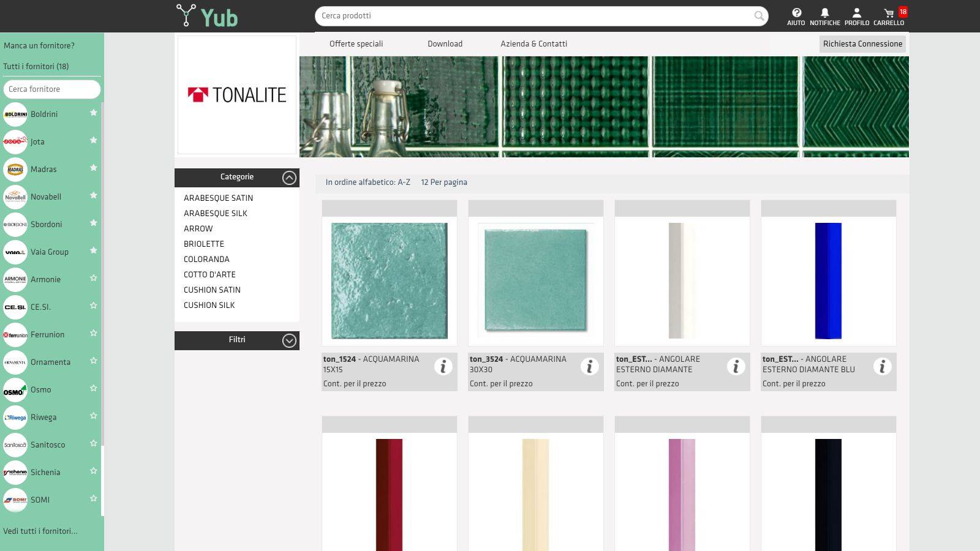Click SOMI supplier logo
The image size is (980, 551).
click(x=15, y=500)
